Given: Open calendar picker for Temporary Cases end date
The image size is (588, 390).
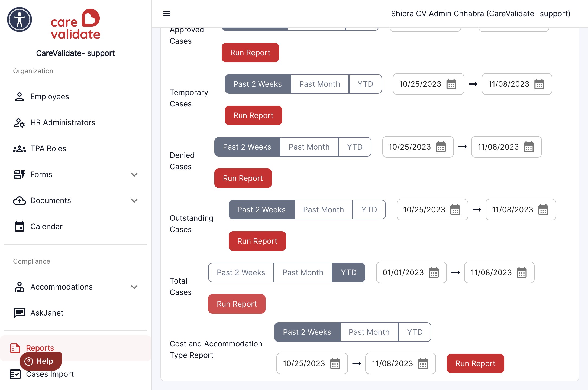Looking at the screenshot, I should tap(539, 84).
